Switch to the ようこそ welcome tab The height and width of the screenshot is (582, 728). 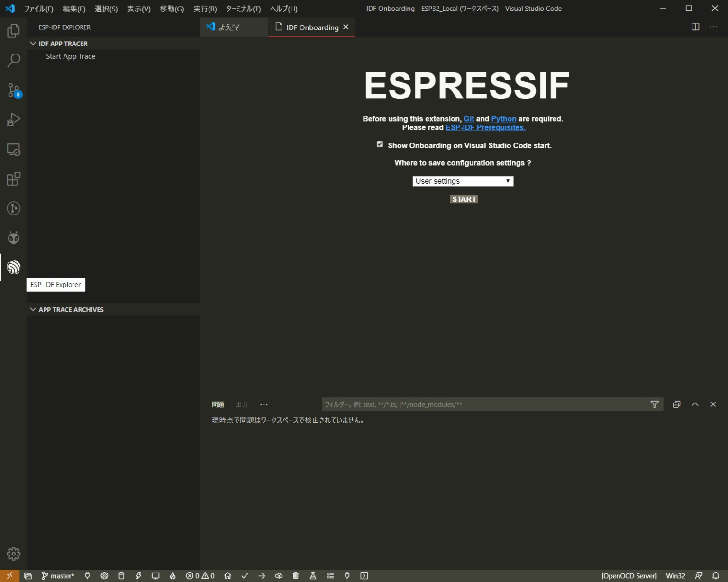point(228,27)
